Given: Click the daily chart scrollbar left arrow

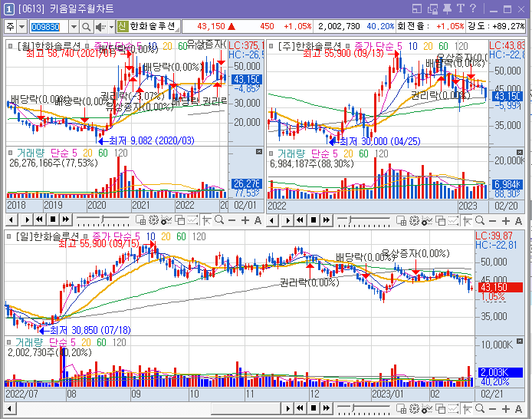Looking at the screenshot, I should coord(10,408).
